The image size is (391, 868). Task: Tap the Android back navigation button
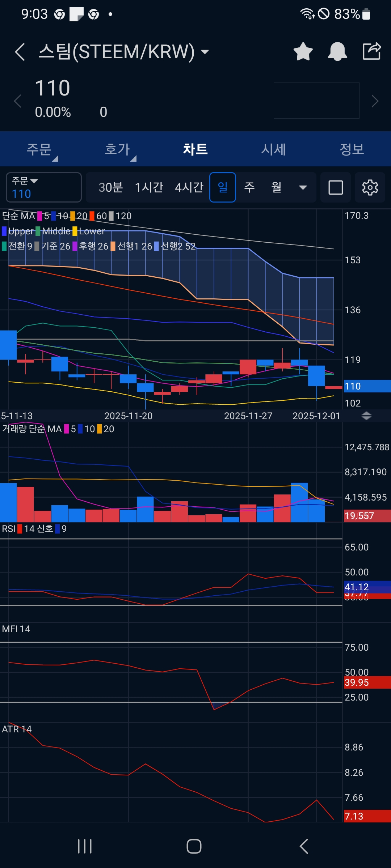pyautogui.click(x=304, y=846)
